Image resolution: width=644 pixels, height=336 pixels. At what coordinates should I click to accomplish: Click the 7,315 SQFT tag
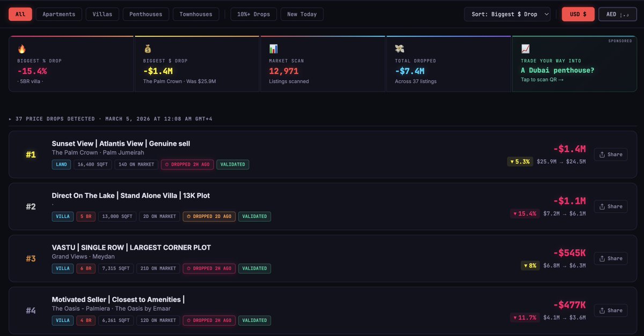pyautogui.click(x=116, y=268)
